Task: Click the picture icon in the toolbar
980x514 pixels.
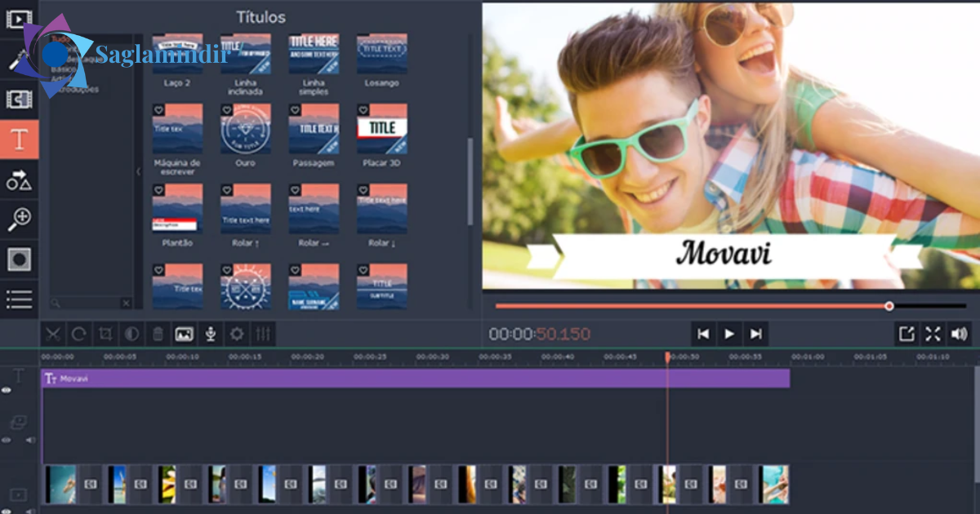Action: [185, 334]
